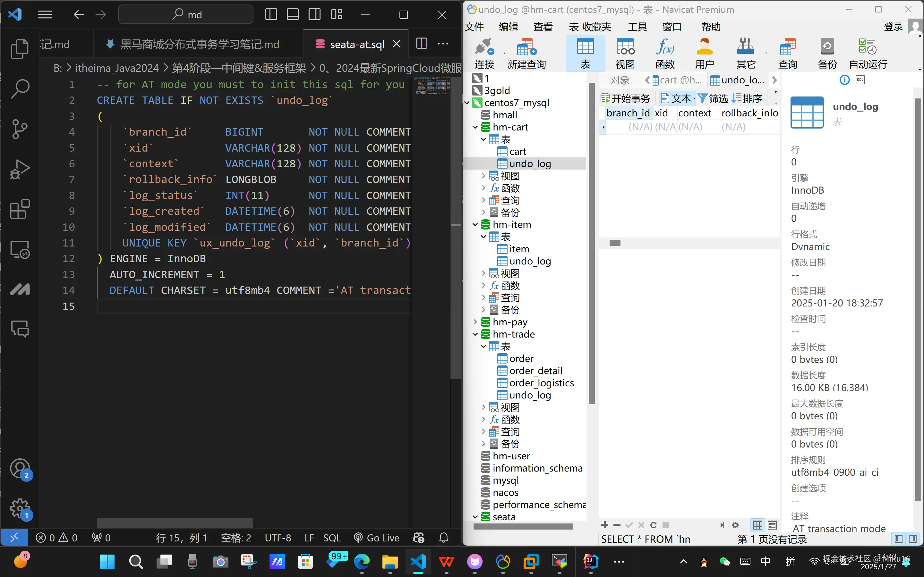Expand the 视图 node under hm-item
Screen dimensions: 924x577
pyautogui.click(x=483, y=273)
